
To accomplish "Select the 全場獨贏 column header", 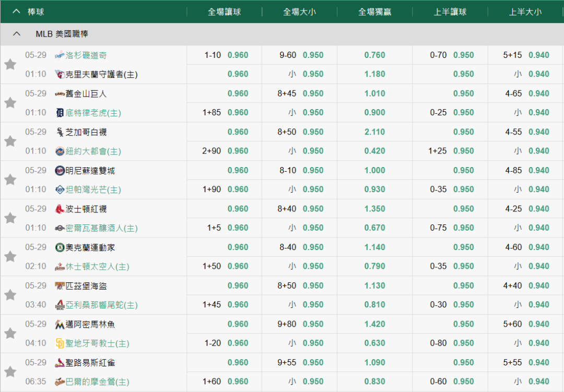I will pyautogui.click(x=374, y=12).
